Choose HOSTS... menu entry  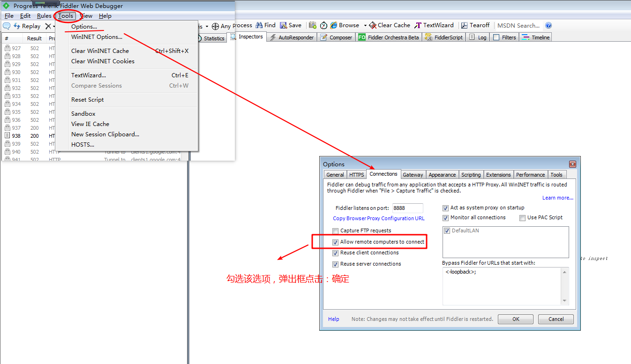pyautogui.click(x=127, y=145)
